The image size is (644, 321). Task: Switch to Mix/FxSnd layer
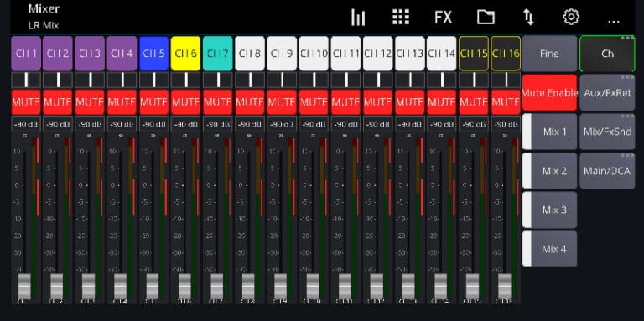(x=607, y=132)
